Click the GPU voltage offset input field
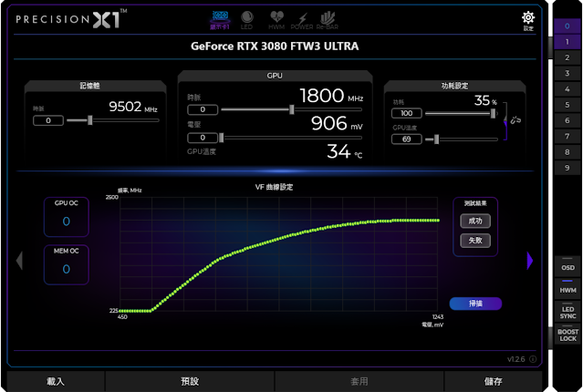 tap(203, 138)
